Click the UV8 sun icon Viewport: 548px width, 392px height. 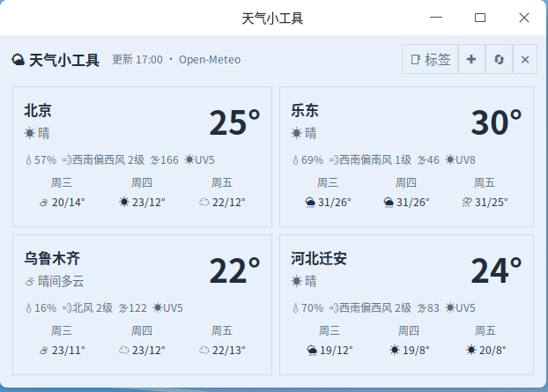coord(450,160)
